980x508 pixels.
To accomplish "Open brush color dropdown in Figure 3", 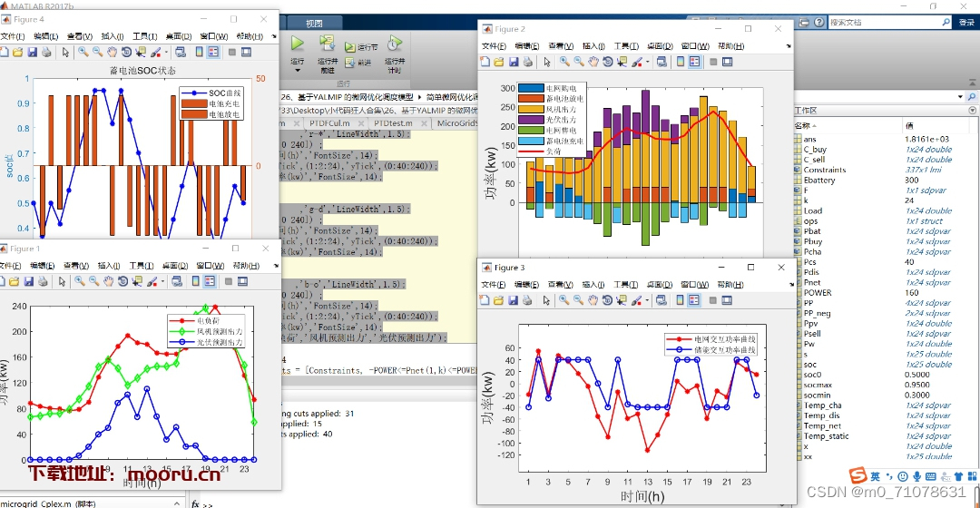I will click(647, 300).
